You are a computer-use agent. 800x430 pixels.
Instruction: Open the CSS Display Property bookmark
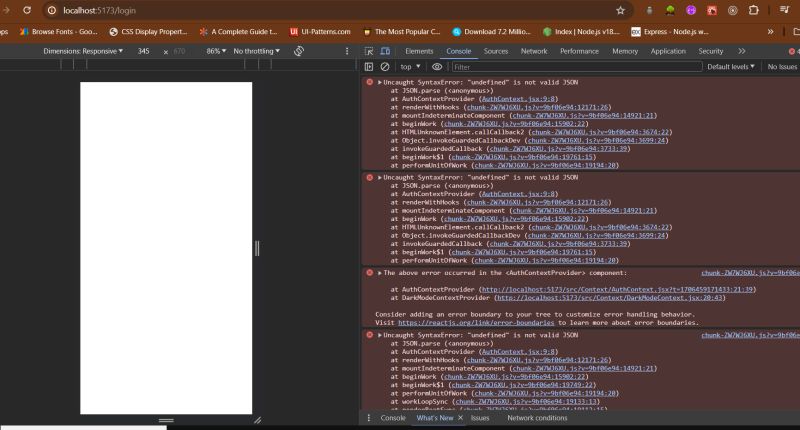pyautogui.click(x=148, y=32)
